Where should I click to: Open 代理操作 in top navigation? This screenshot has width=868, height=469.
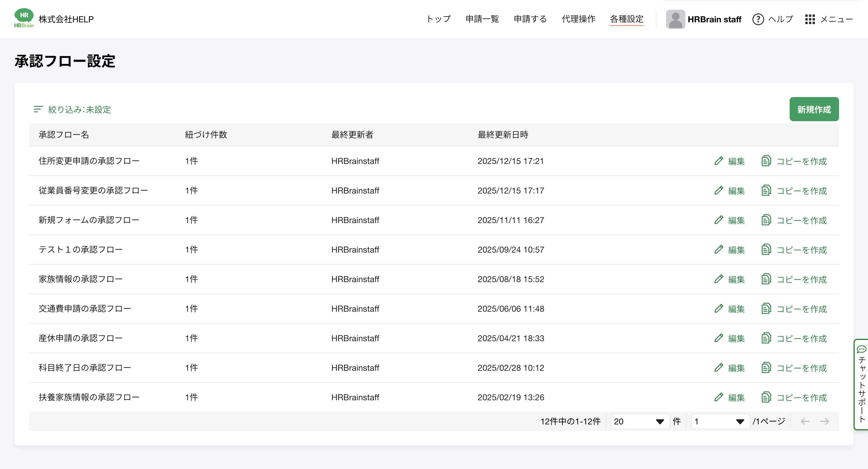(x=578, y=19)
